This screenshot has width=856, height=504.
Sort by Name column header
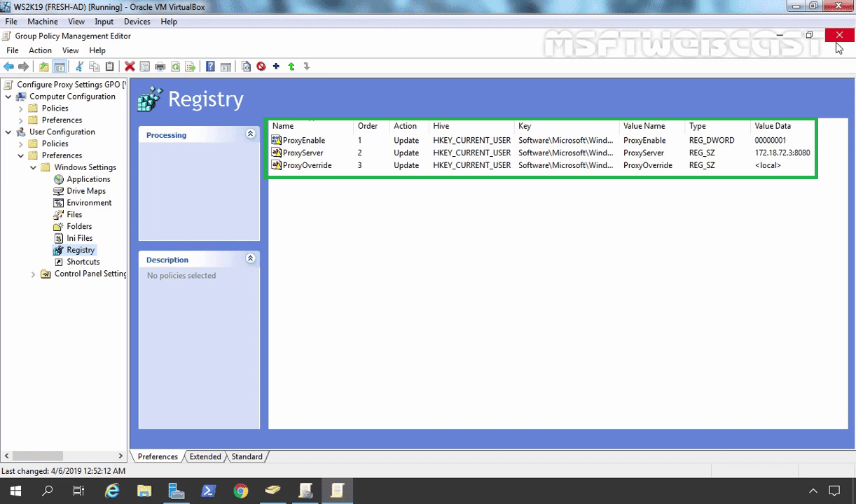312,126
